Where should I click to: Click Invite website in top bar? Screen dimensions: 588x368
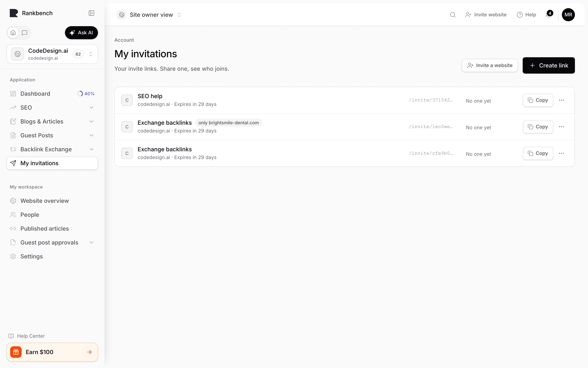click(486, 15)
